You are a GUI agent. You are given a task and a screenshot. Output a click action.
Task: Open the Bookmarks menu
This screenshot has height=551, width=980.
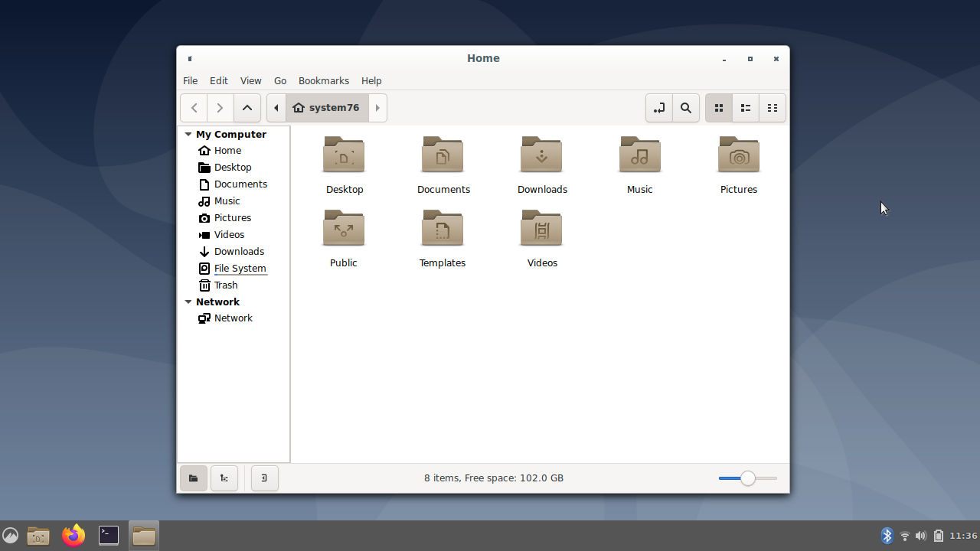323,80
